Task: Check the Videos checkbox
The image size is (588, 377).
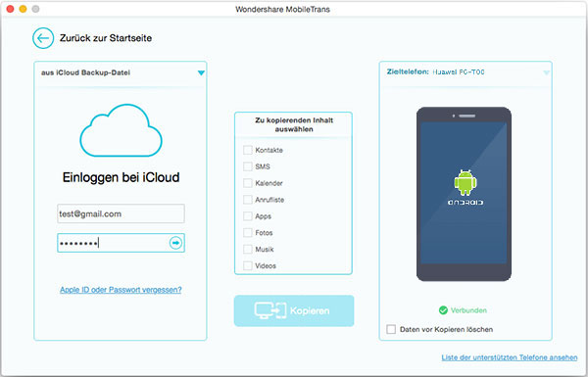Action: 248,265
